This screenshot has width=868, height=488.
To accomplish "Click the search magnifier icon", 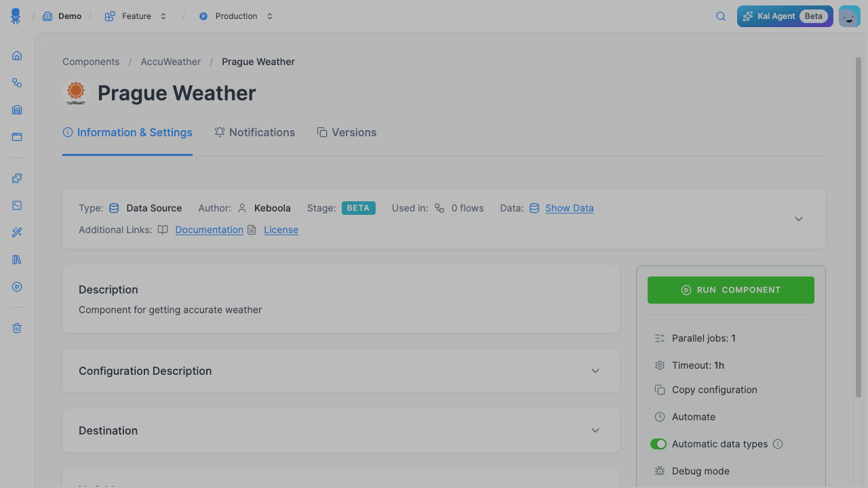I will [x=721, y=16].
